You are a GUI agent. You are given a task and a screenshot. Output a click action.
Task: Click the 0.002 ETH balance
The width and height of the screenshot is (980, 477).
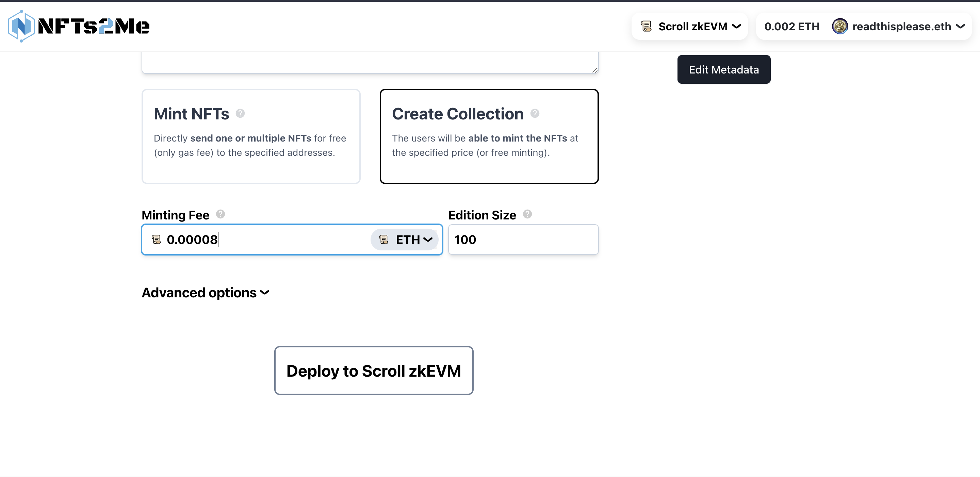792,26
